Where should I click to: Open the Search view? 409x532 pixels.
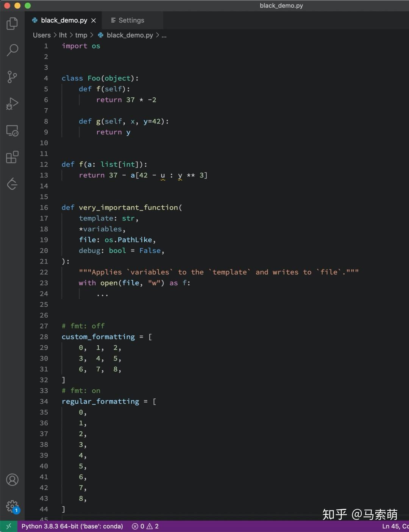click(x=12, y=50)
